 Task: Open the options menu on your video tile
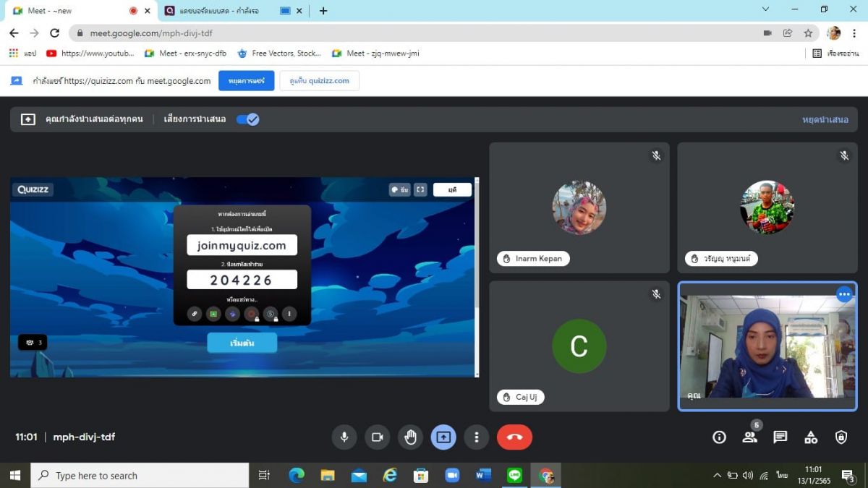click(x=844, y=294)
